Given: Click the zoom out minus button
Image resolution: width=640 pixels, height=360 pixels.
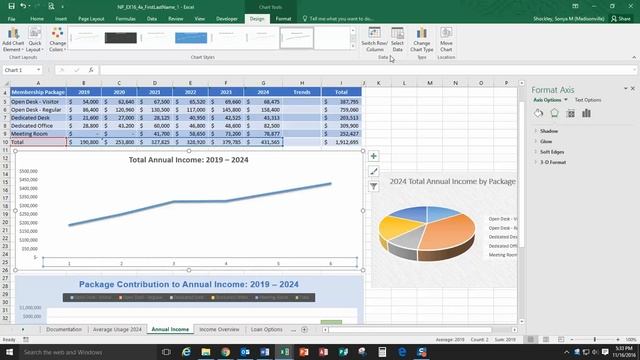Looking at the screenshot, I should tap(572, 340).
